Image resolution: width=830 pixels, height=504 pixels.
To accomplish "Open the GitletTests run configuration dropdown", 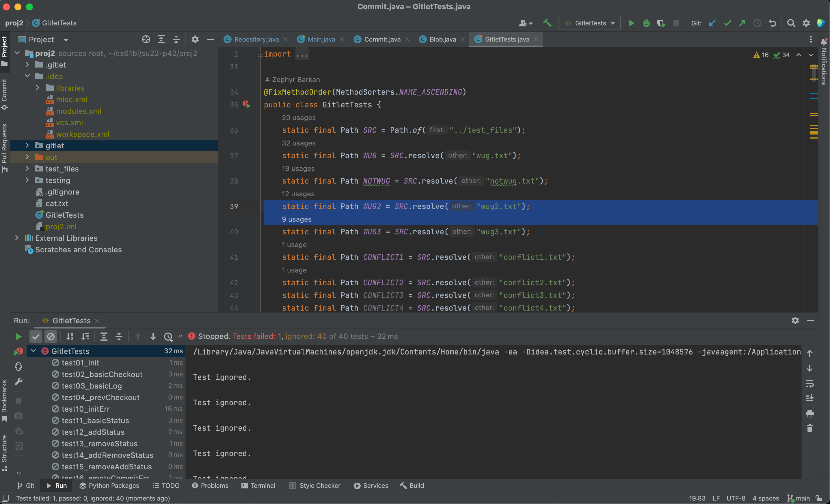I will coord(589,23).
